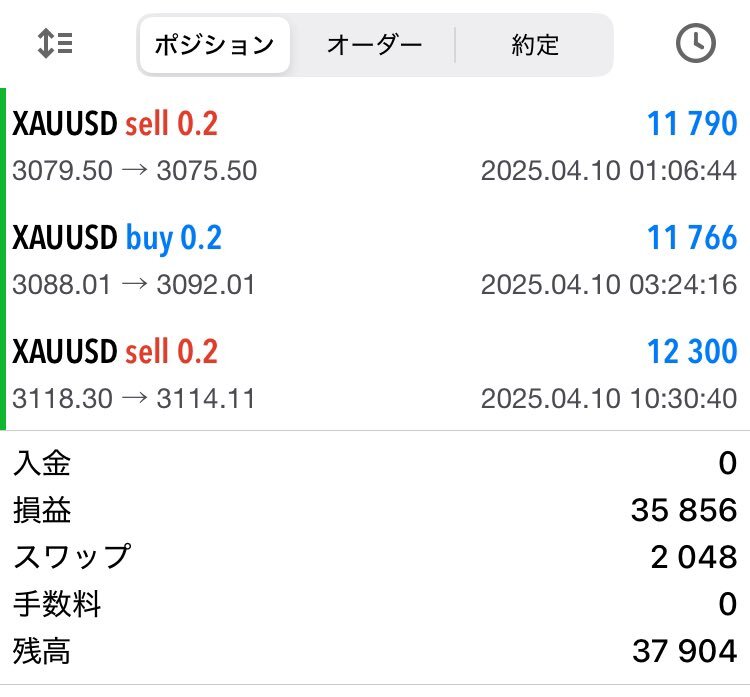
Task: Tap the 11 766 profit value
Action: click(x=692, y=238)
